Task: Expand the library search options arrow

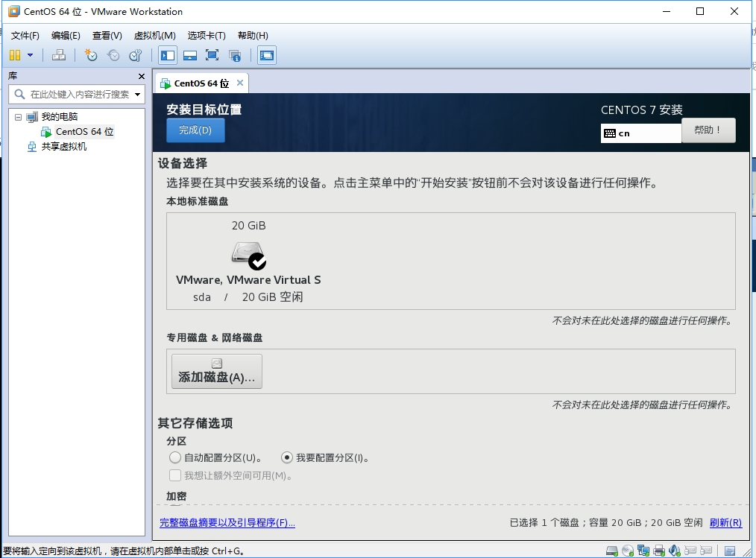Action: pyautogui.click(x=137, y=95)
